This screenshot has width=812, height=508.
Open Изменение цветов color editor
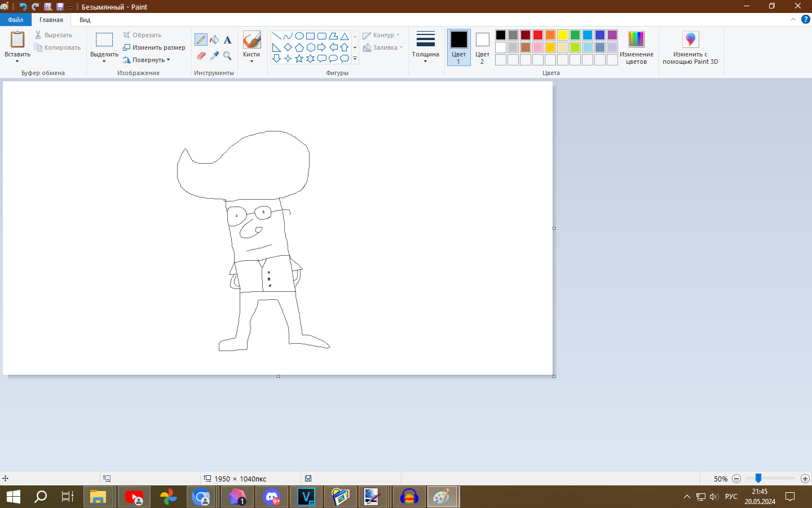pyautogui.click(x=636, y=47)
